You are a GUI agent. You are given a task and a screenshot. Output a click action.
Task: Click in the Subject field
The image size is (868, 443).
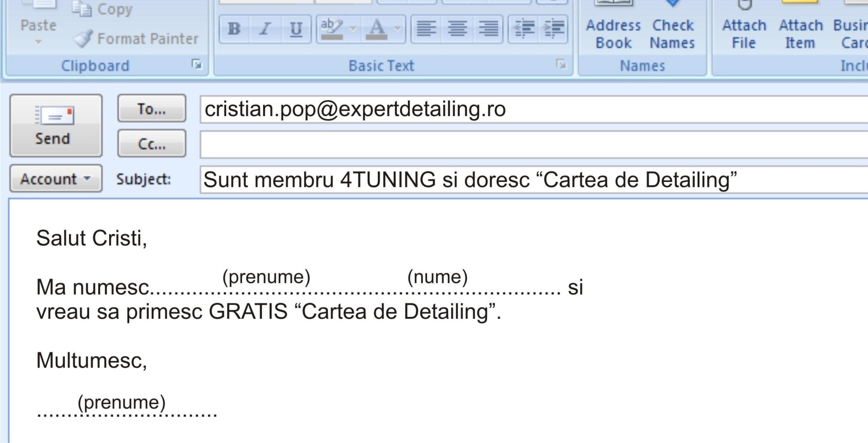(534, 180)
